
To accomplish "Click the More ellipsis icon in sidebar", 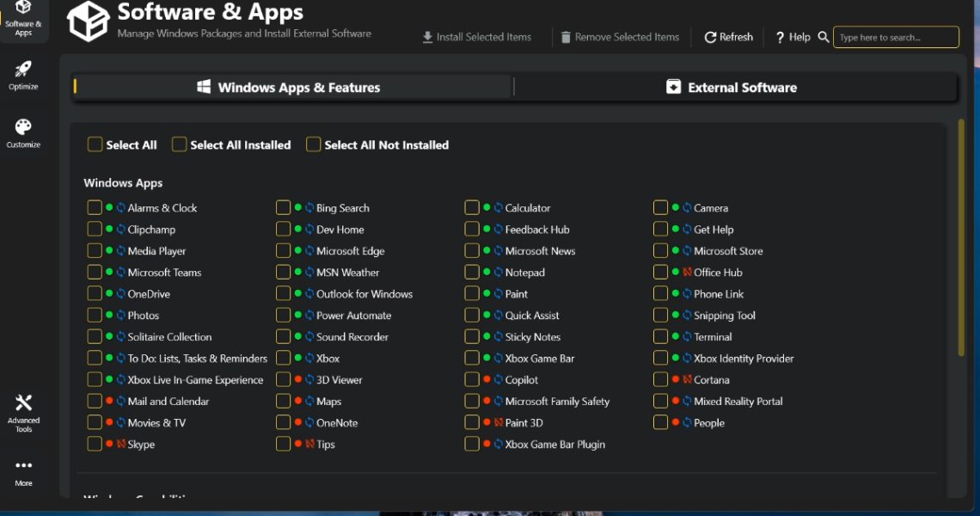I will (x=23, y=466).
